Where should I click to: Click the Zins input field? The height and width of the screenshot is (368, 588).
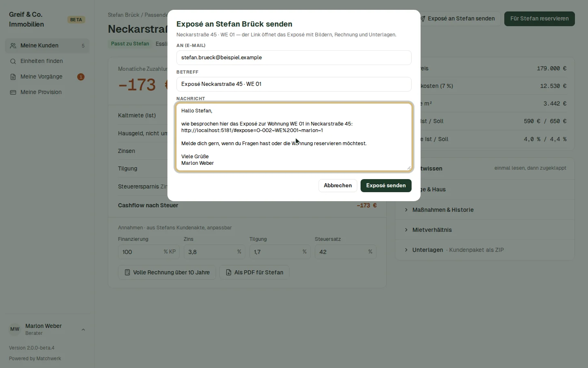[x=214, y=252]
